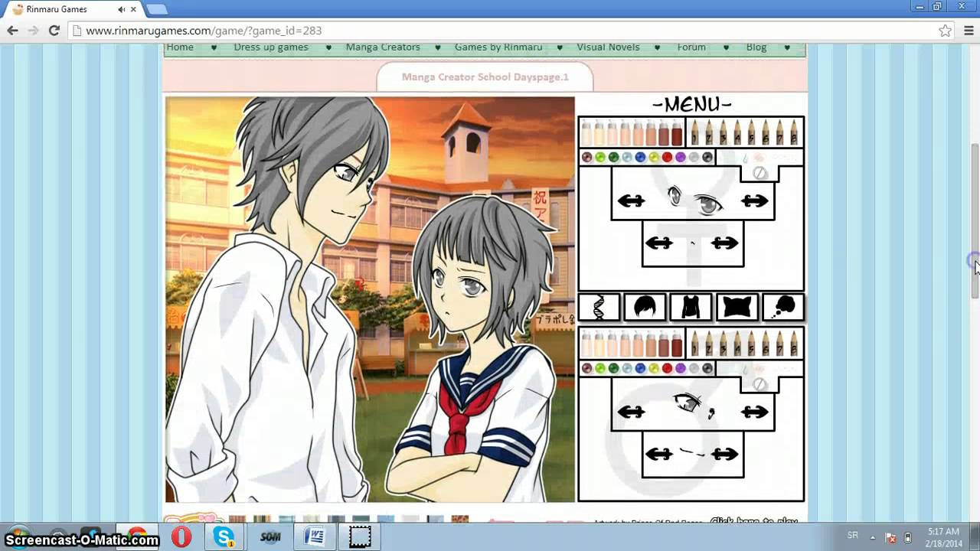Screen dimensions: 980x551
Task: Open the thought bubble category icon
Action: pyautogui.click(x=783, y=307)
